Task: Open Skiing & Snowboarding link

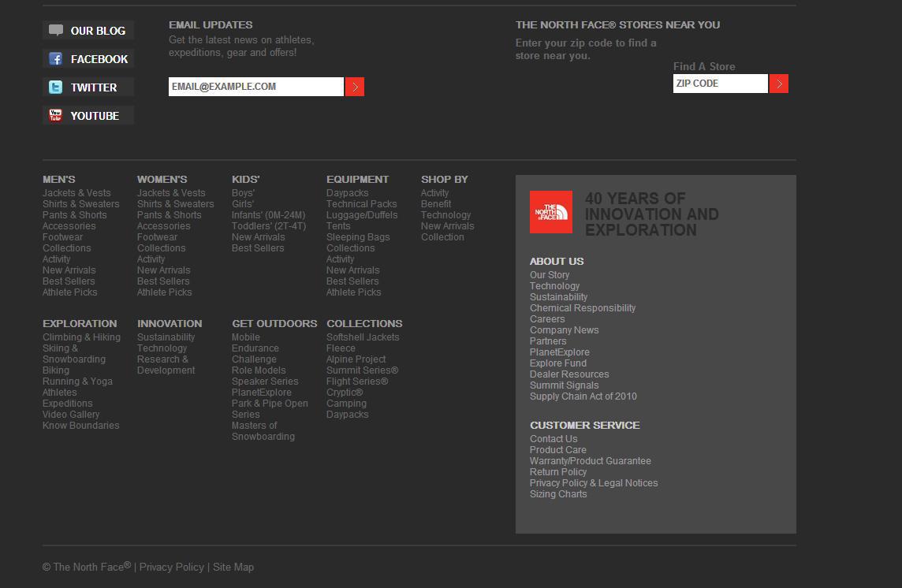Action: [74, 354]
